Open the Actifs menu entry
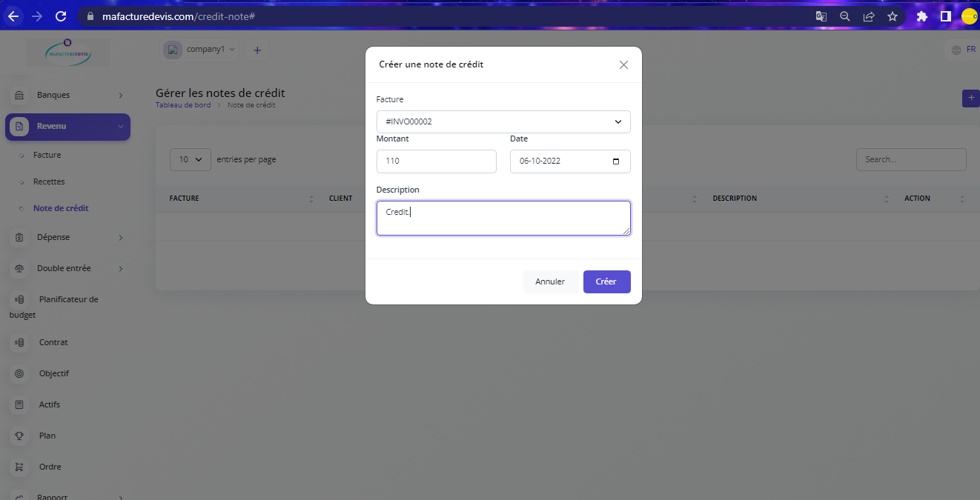 click(50, 404)
